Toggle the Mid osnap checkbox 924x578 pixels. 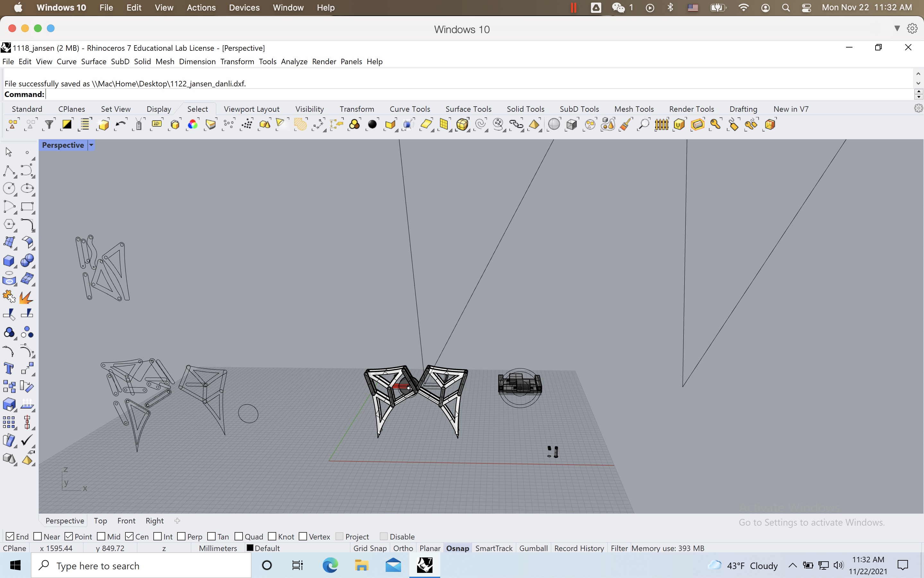pyautogui.click(x=101, y=536)
